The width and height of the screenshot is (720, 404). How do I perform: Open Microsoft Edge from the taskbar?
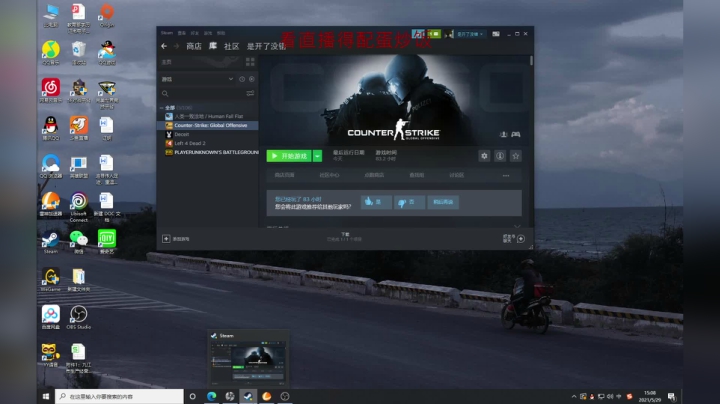pyautogui.click(x=211, y=396)
